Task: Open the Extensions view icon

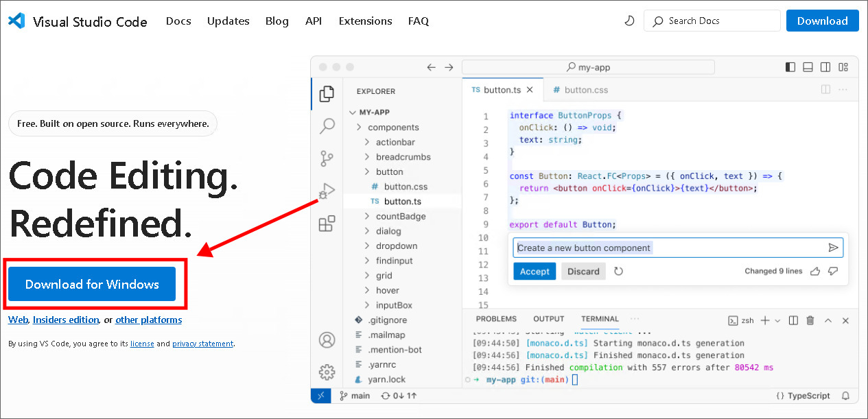Action: click(327, 224)
